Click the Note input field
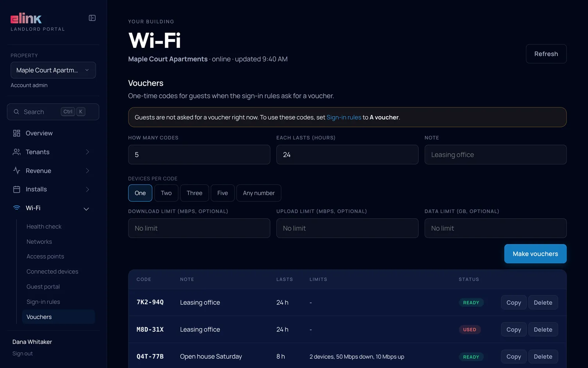Screen dimensions: 588x368 point(495,155)
